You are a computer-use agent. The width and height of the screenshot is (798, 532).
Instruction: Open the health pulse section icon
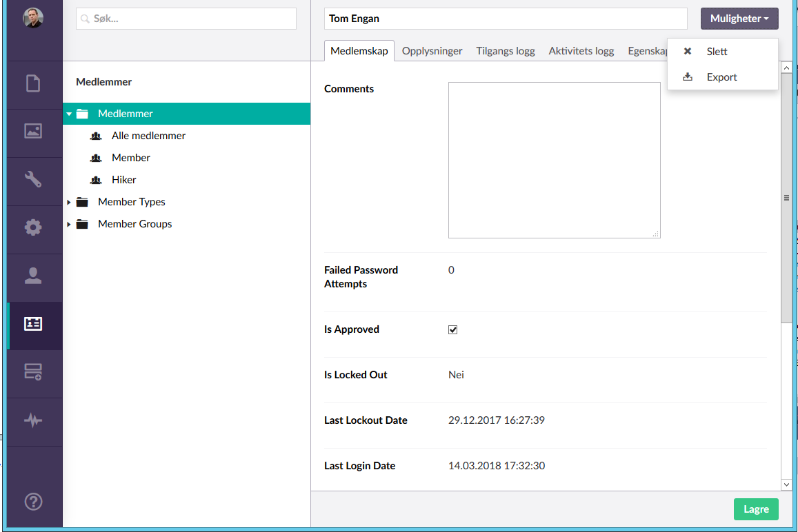(x=33, y=420)
